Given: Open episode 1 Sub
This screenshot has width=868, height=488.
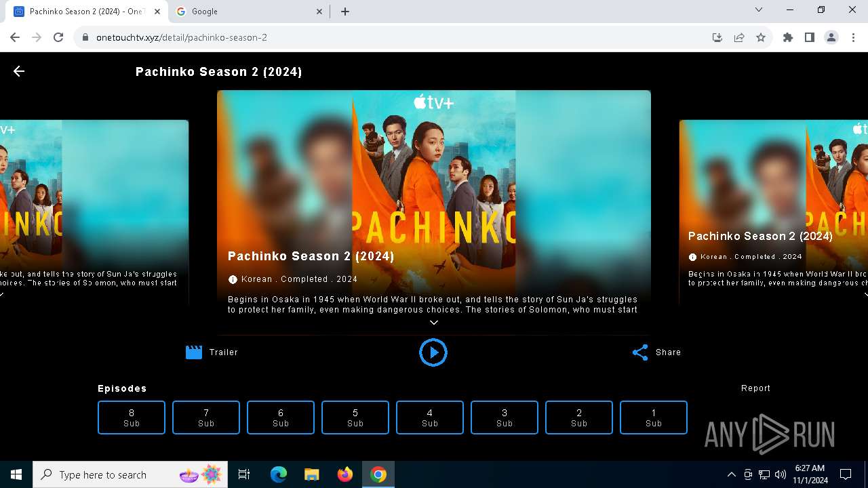Looking at the screenshot, I should [654, 418].
